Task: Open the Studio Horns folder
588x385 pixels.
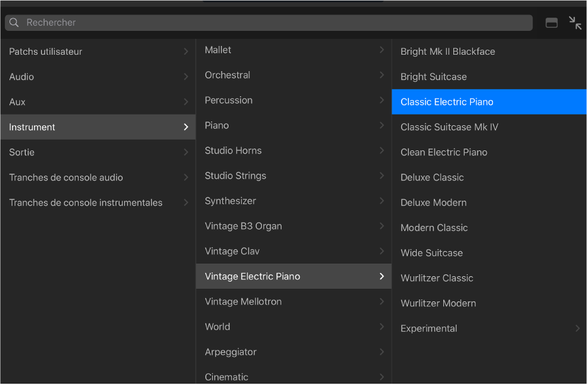Action: [x=294, y=150]
